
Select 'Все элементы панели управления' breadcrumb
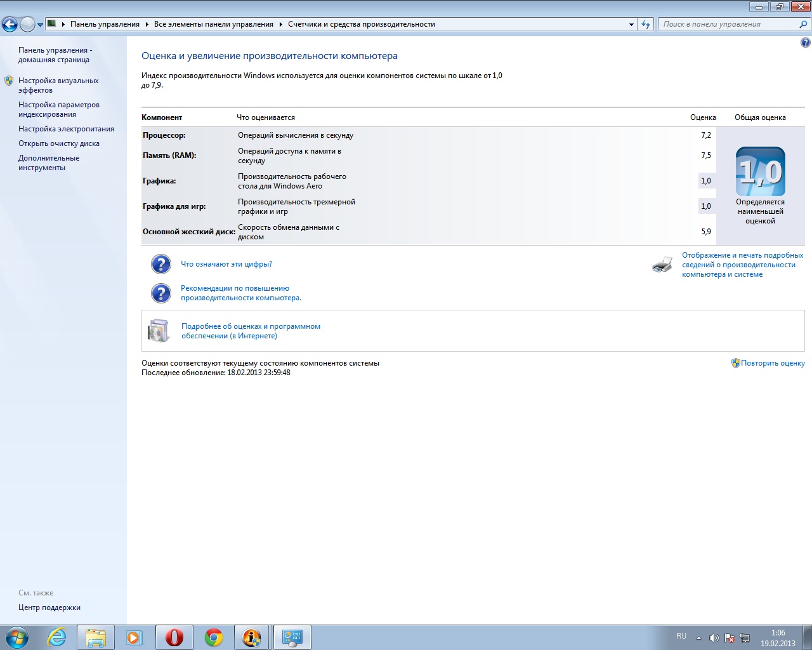213,24
